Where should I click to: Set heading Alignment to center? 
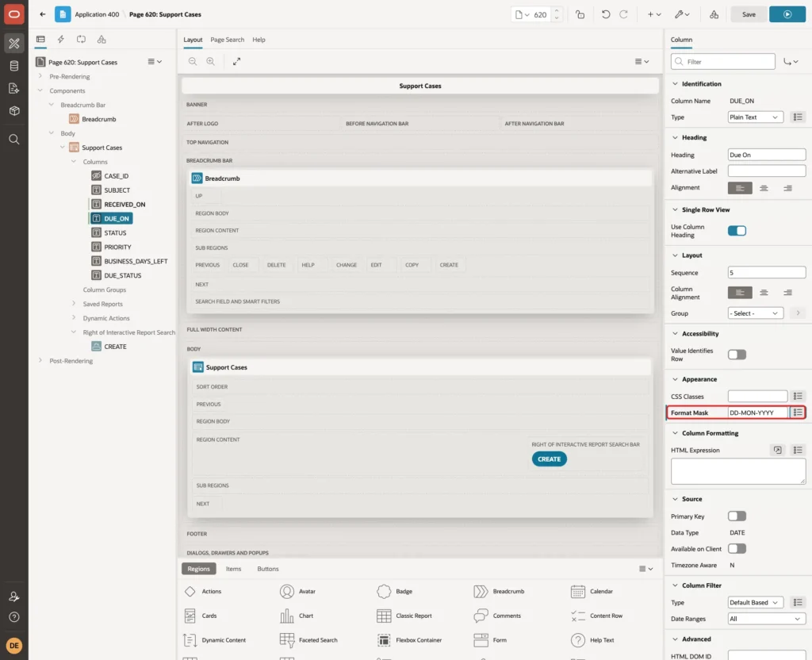point(764,188)
